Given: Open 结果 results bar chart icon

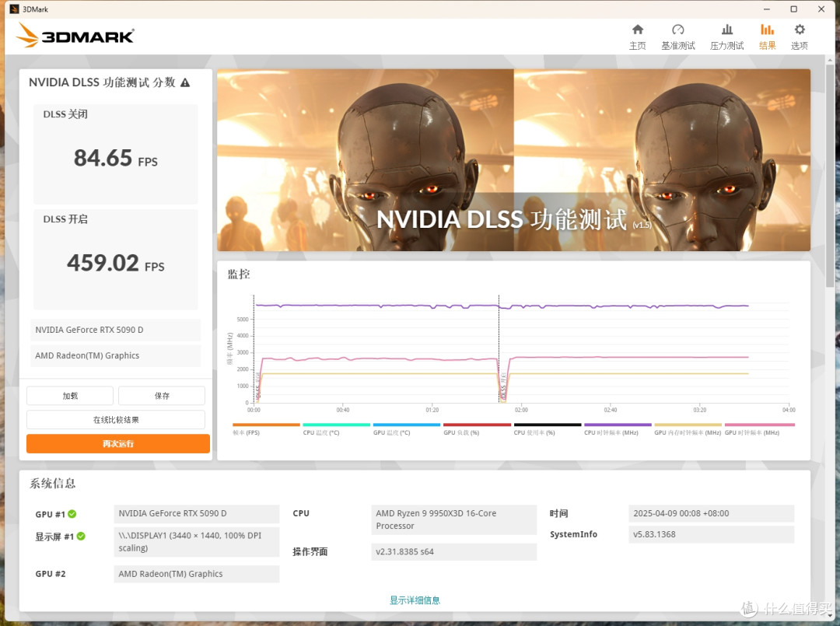Looking at the screenshot, I should click(x=767, y=30).
